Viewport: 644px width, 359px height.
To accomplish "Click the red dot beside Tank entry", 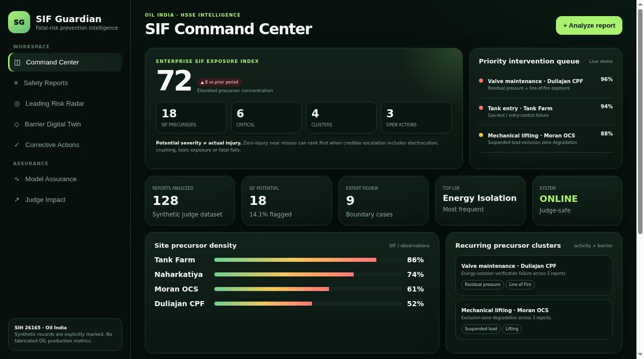I will pos(481,108).
